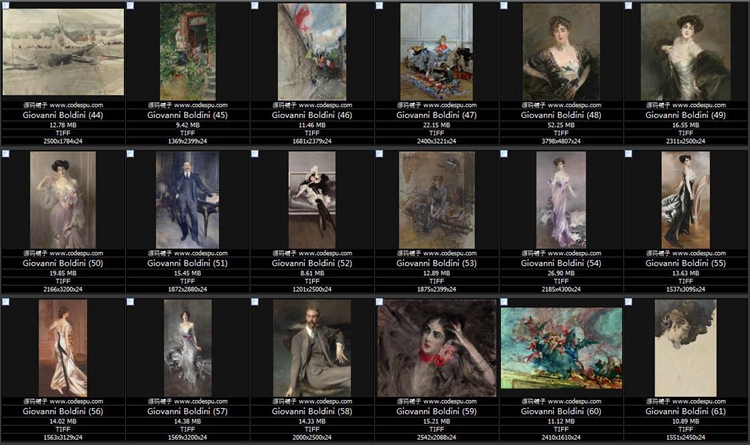Click the 26.90 MB file size text
The height and width of the screenshot is (445, 750).
[561, 273]
